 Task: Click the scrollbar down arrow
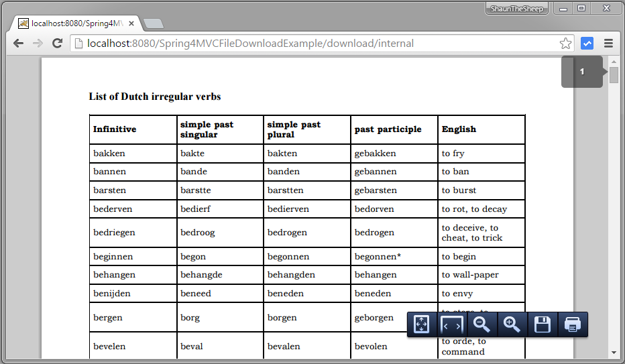[614, 353]
